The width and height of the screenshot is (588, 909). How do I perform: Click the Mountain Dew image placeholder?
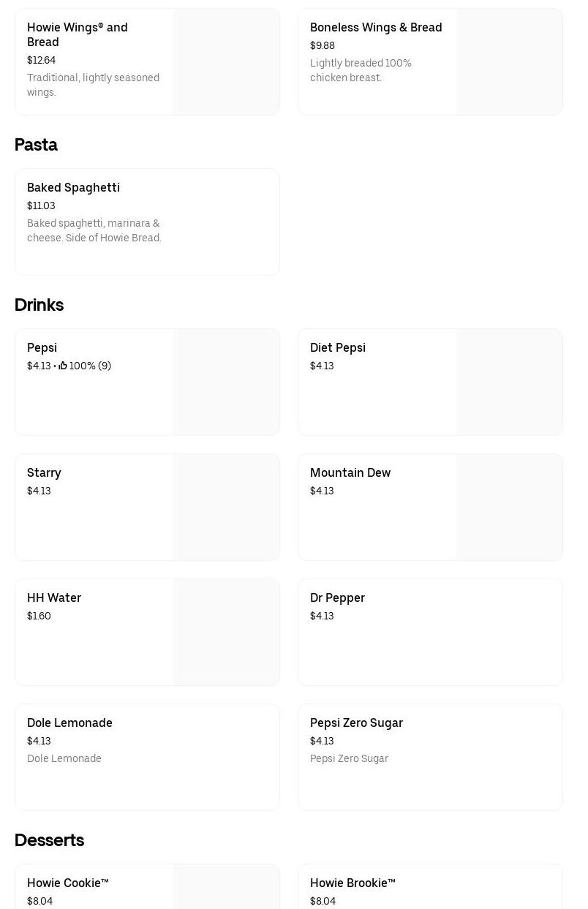click(x=509, y=507)
